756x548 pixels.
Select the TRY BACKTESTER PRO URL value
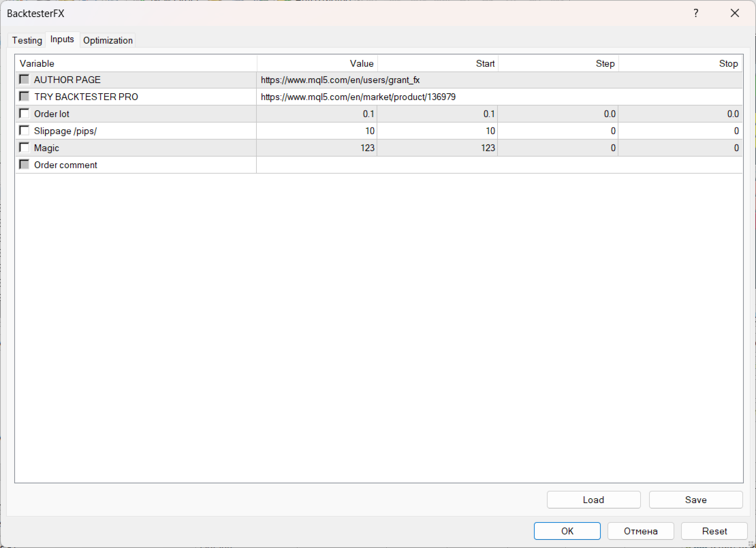coord(358,97)
